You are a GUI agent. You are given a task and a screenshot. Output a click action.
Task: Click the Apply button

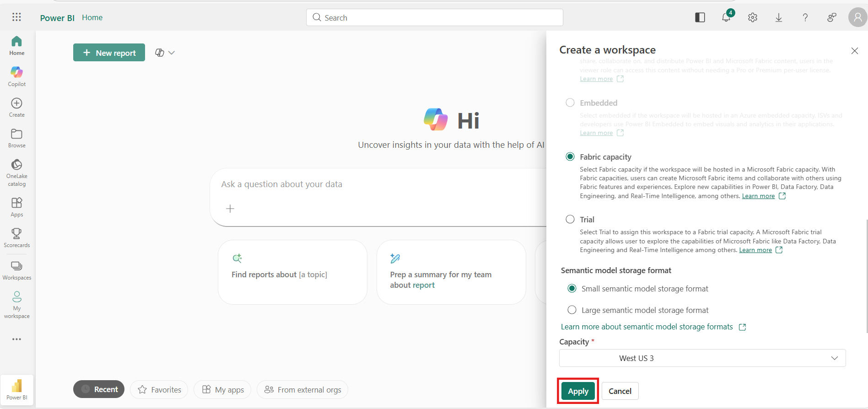tap(578, 391)
